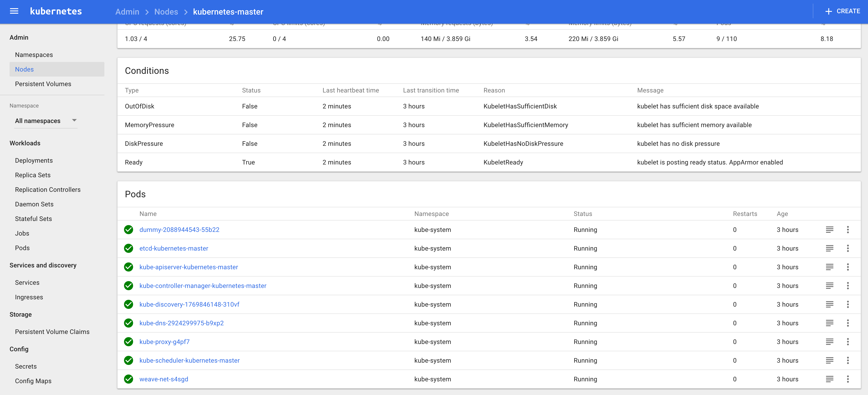Open logs icon for etcd-kubernetes-master

tap(829, 249)
